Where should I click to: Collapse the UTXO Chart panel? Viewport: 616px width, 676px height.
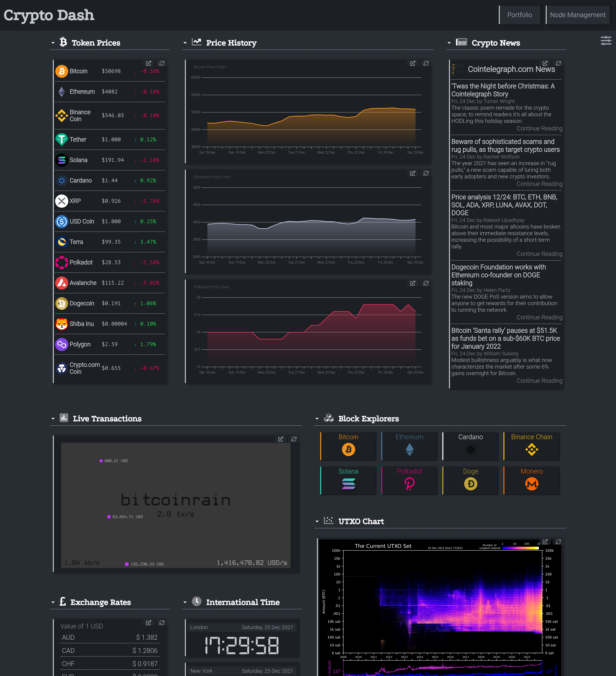click(x=317, y=521)
